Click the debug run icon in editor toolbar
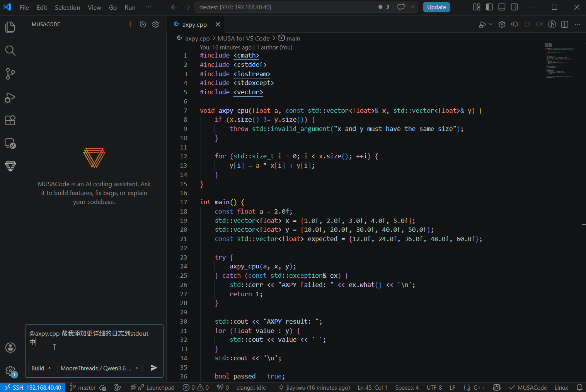Viewport: 586px width, 392px height. pyautogui.click(x=482, y=24)
